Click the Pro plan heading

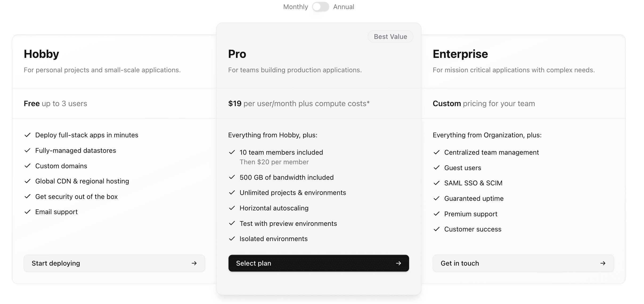tap(237, 54)
